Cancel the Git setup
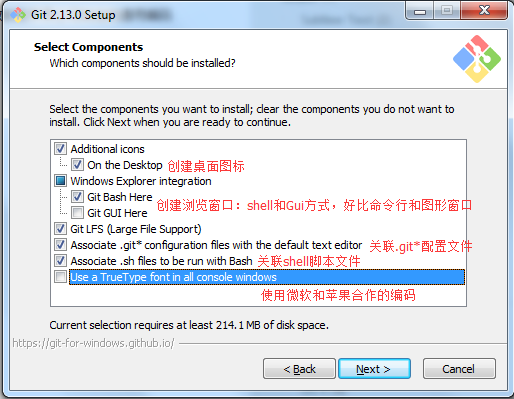The image size is (514, 399). coord(459,369)
